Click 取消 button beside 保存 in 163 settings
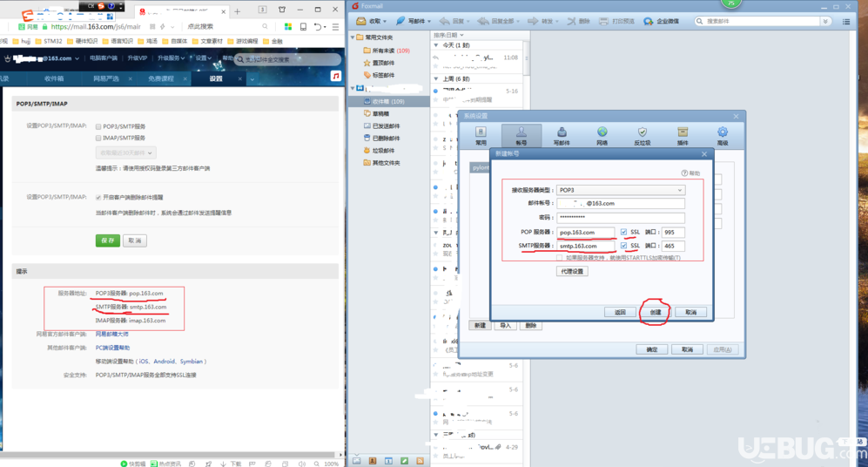868x467 pixels. (135, 240)
